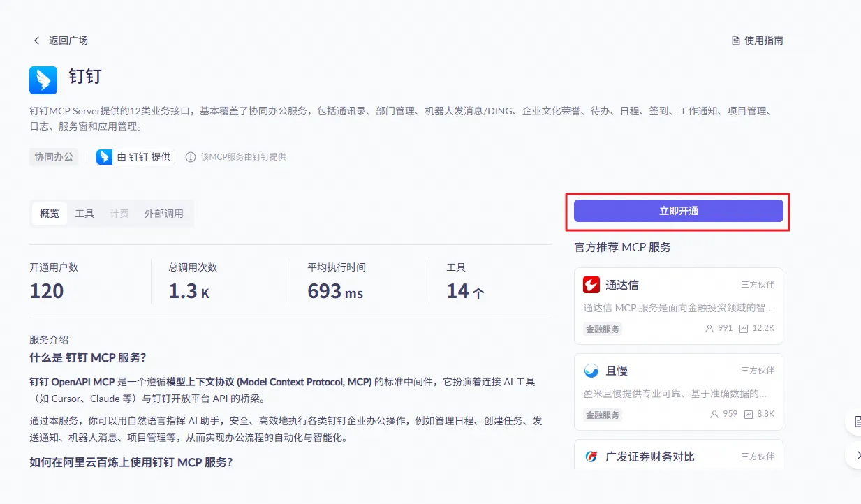Click the 且慢 blue logo icon
The width and height of the screenshot is (861, 504).
click(591, 371)
